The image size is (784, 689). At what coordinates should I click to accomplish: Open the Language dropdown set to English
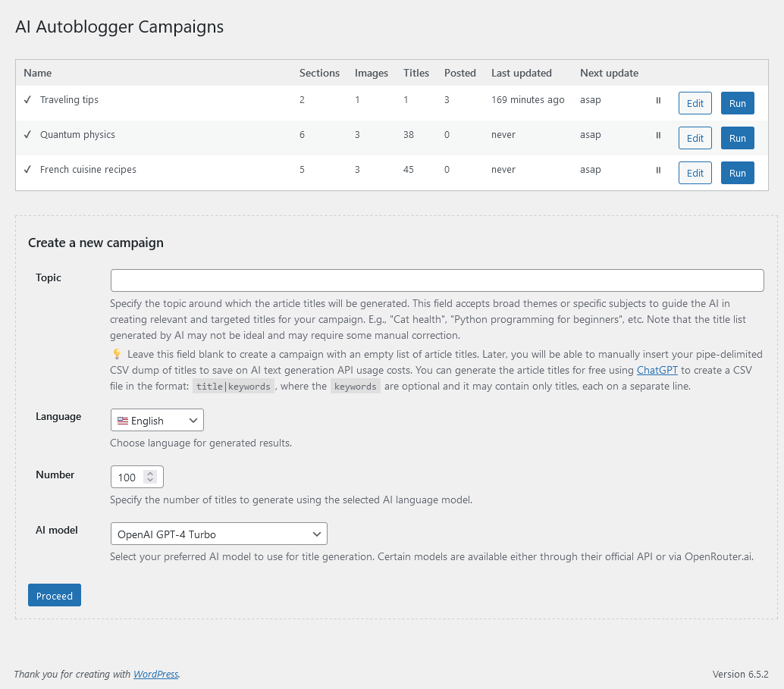click(157, 420)
